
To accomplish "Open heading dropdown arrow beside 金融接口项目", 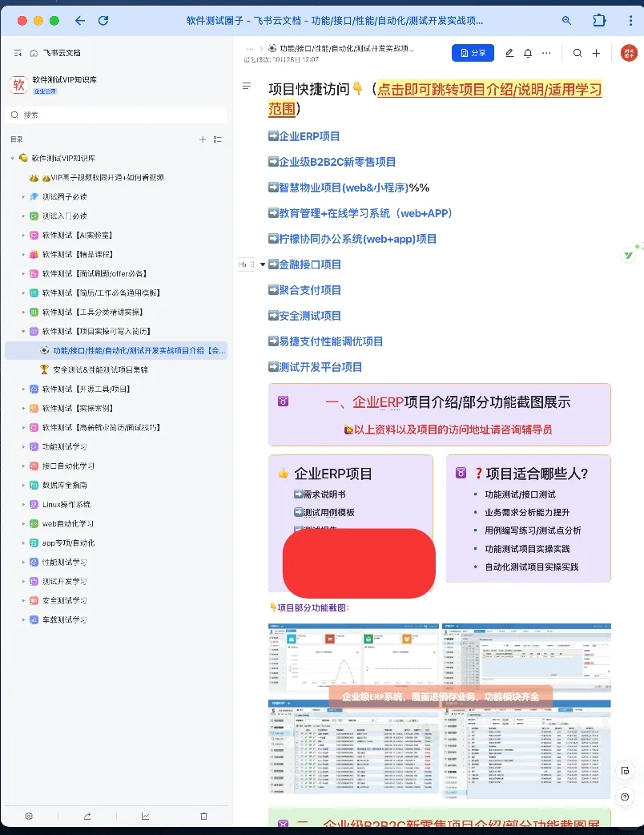I will [x=261, y=264].
